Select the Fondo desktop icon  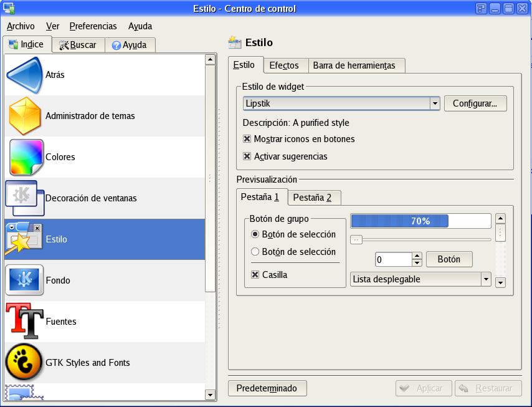pos(24,280)
